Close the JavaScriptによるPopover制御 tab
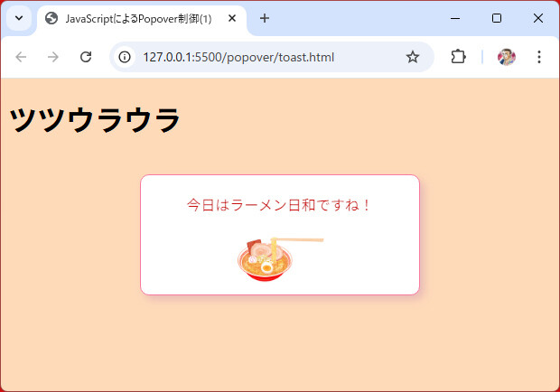Image resolution: width=560 pixels, height=392 pixels. 232,19
